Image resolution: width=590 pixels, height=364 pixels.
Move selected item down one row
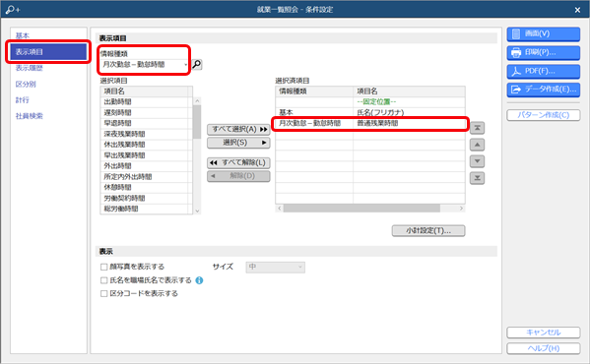point(477,161)
